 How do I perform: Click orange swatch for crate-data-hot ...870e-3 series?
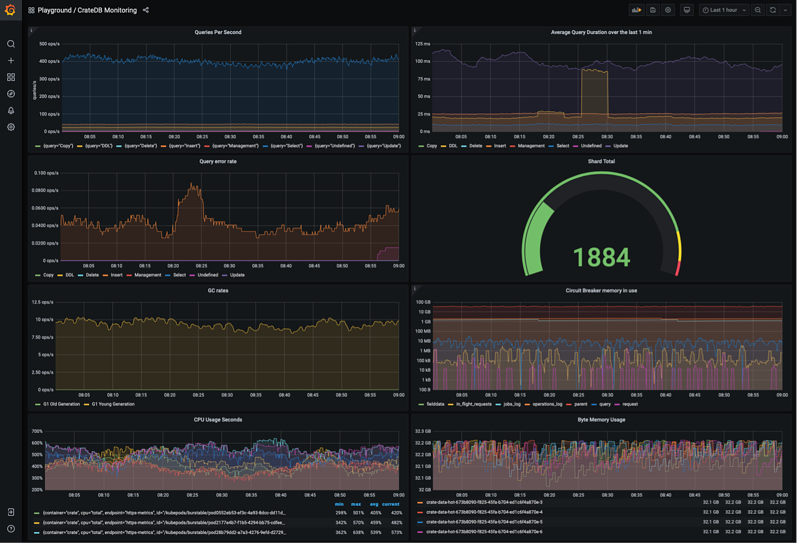pos(420,503)
